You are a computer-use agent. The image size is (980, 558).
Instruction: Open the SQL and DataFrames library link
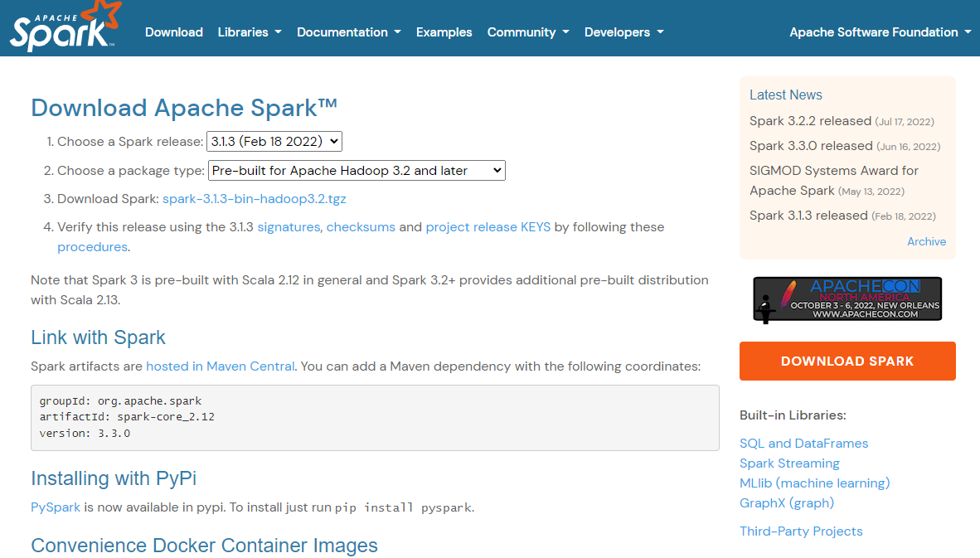803,443
